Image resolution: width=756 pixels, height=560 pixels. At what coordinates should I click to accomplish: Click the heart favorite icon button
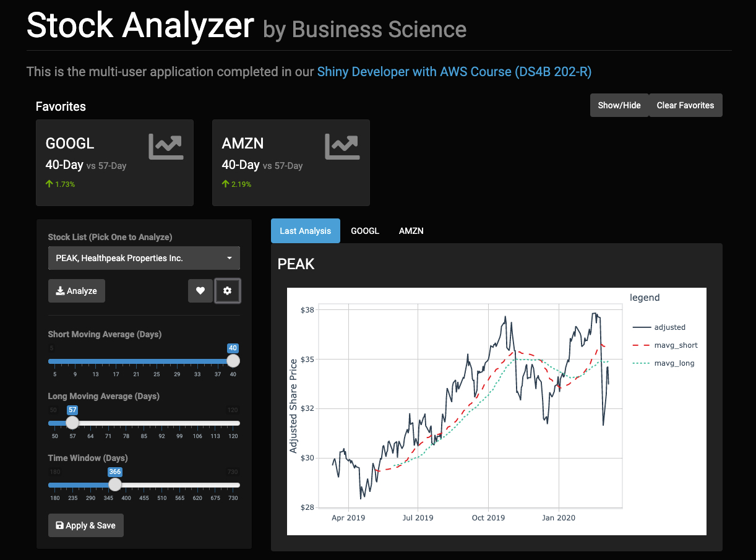tap(200, 291)
